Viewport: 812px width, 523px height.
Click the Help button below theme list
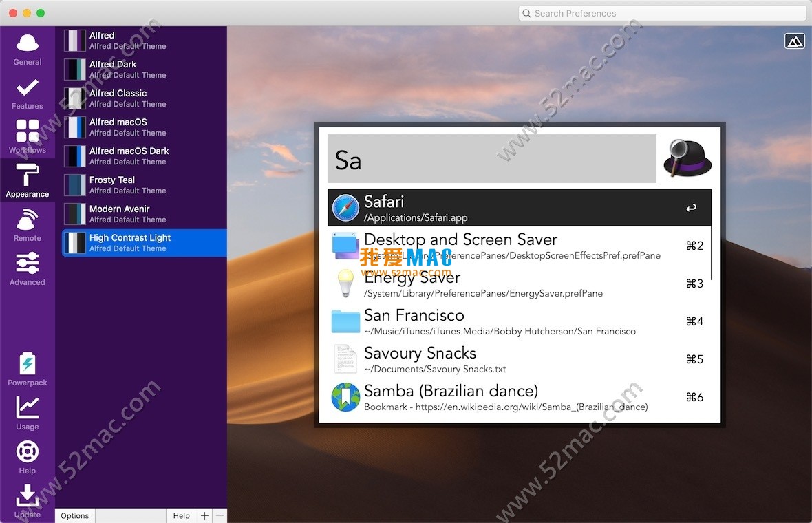click(x=181, y=515)
